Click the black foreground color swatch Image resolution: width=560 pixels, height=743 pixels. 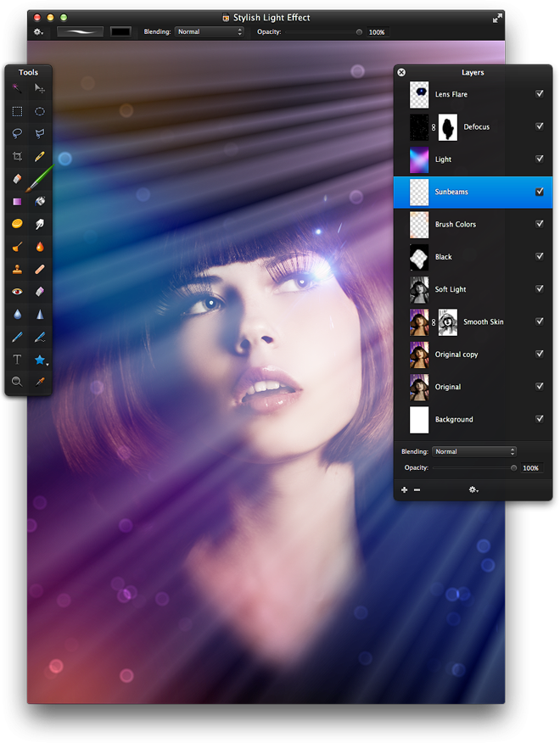pyautogui.click(x=120, y=31)
